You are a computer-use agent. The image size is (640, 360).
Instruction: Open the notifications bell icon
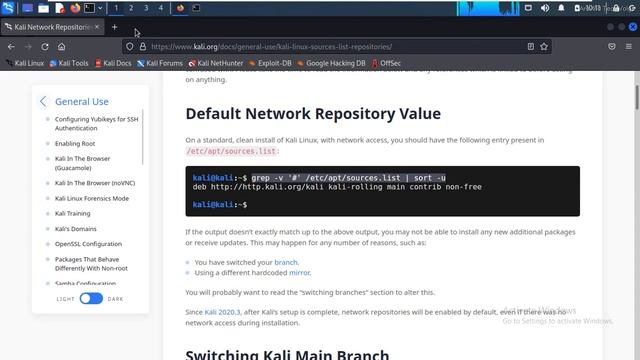tap(561, 8)
